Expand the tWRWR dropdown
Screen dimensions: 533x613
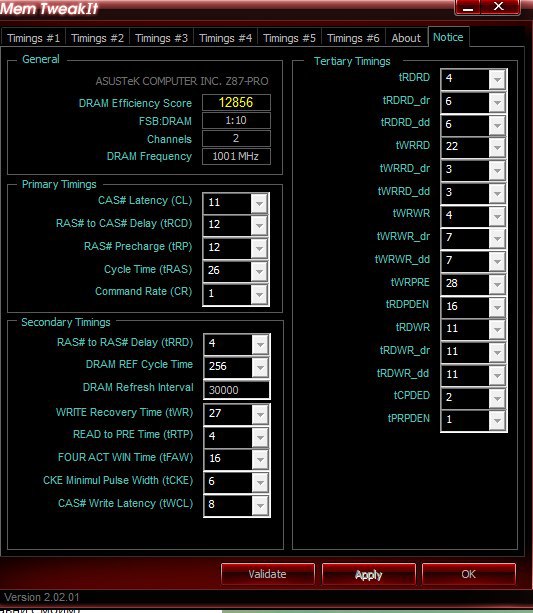coord(497,216)
